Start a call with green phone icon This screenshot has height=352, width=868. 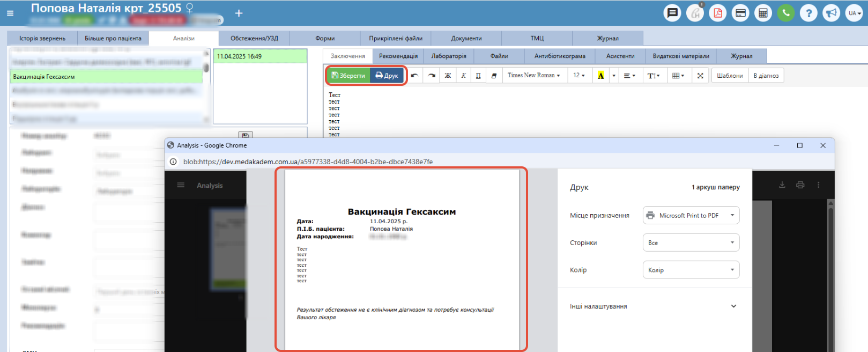pyautogui.click(x=786, y=13)
